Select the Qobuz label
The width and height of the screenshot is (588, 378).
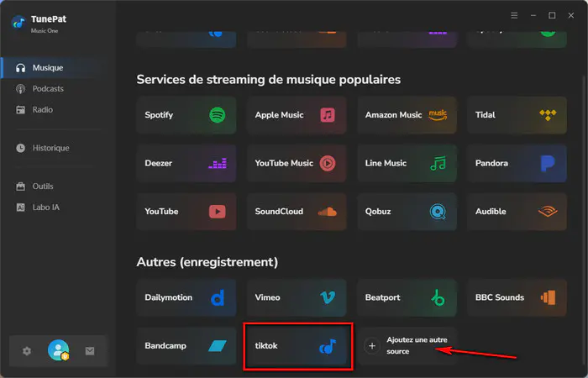pyautogui.click(x=378, y=212)
